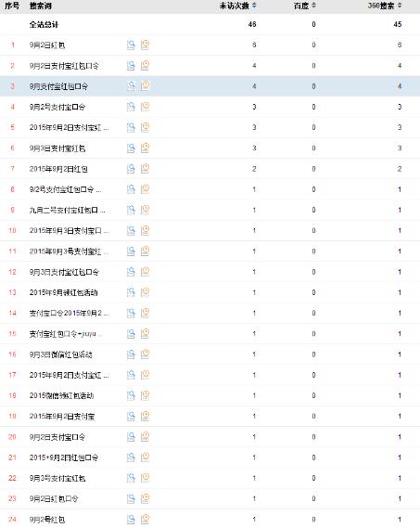
Task: Click the orange clock icon for 9月2日红包口令
Action: coord(145,498)
